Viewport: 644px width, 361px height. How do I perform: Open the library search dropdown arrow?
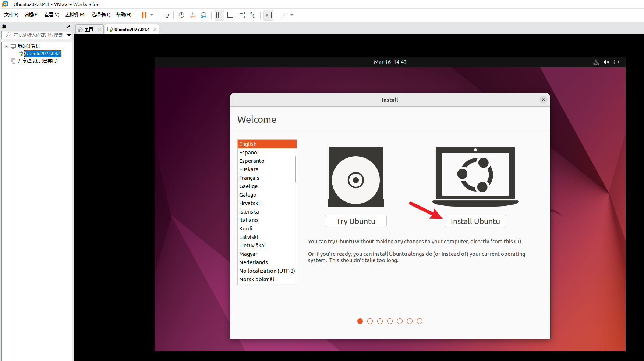69,35
